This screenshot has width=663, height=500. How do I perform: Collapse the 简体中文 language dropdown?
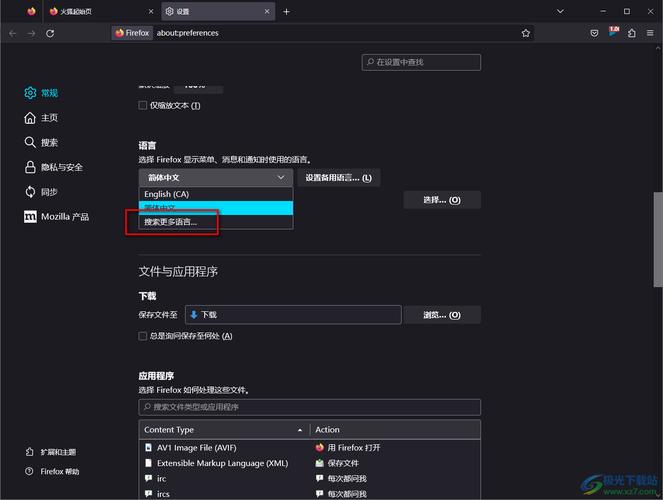pos(216,178)
